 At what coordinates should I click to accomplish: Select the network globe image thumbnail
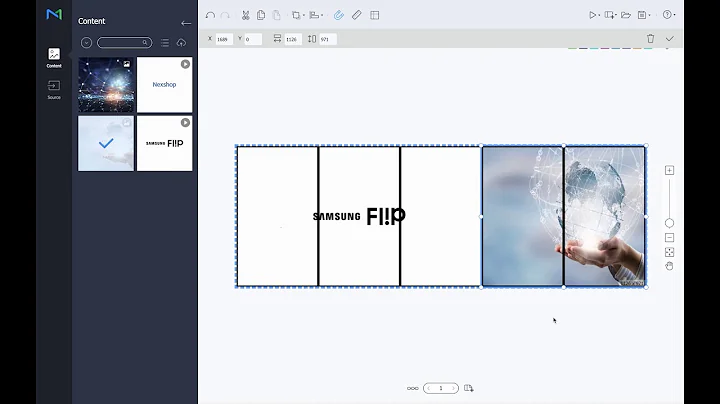pos(106,85)
